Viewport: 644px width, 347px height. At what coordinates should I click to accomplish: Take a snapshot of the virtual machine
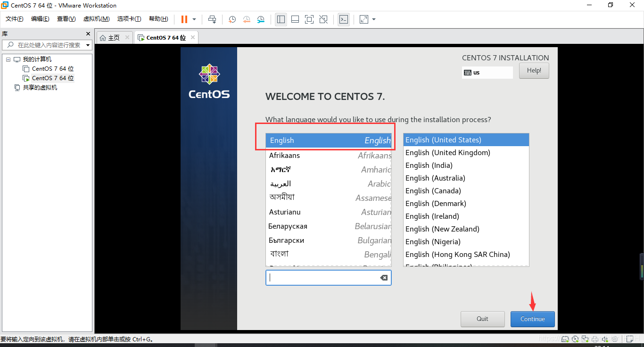click(x=232, y=19)
